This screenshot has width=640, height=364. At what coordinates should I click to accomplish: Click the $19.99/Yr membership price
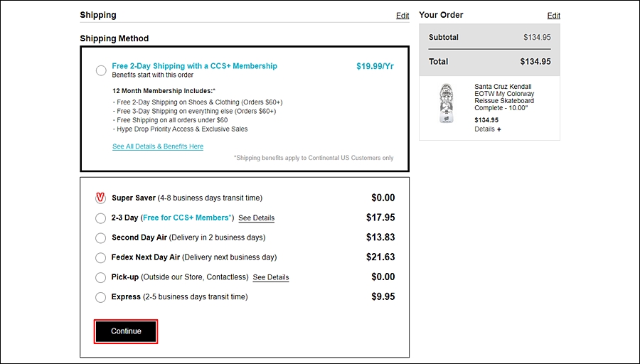point(375,66)
